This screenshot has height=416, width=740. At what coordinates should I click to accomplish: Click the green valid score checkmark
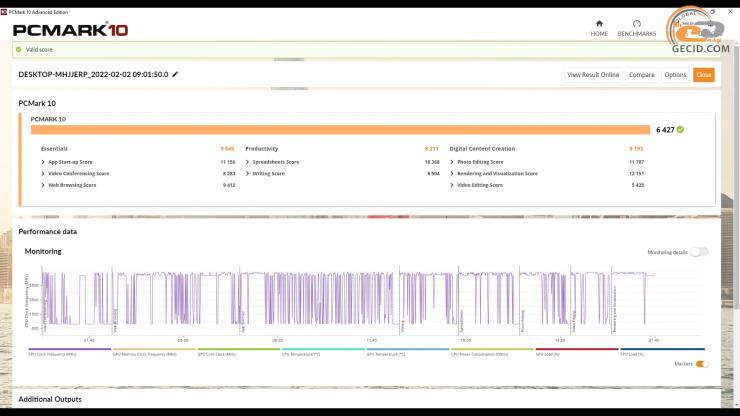point(19,49)
